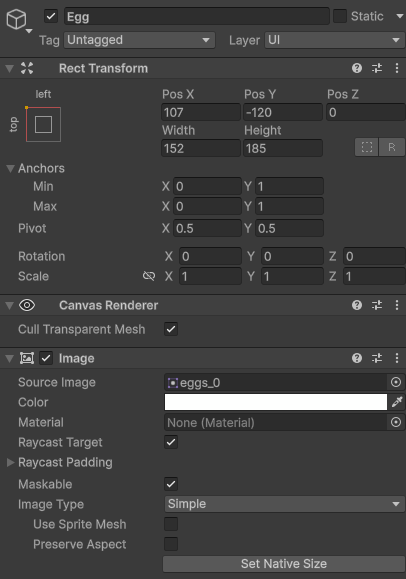Open Rect Transform help reference icon
The height and width of the screenshot is (579, 406).
click(357, 68)
